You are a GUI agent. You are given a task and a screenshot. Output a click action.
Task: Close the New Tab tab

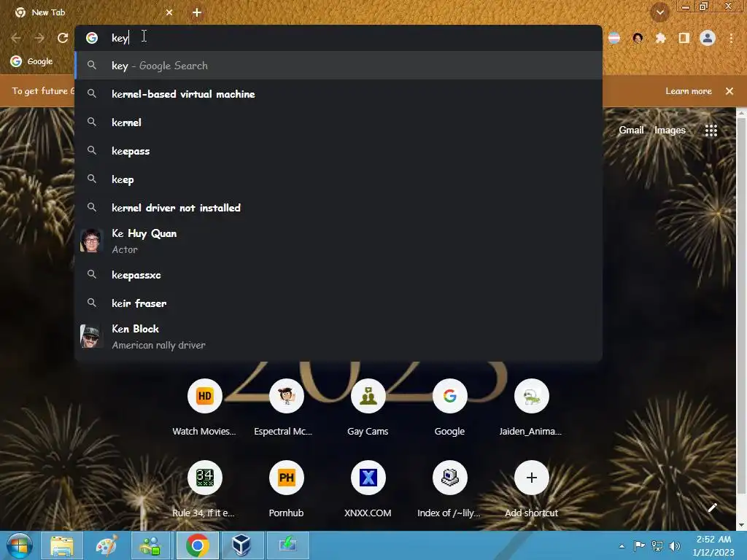click(x=169, y=12)
